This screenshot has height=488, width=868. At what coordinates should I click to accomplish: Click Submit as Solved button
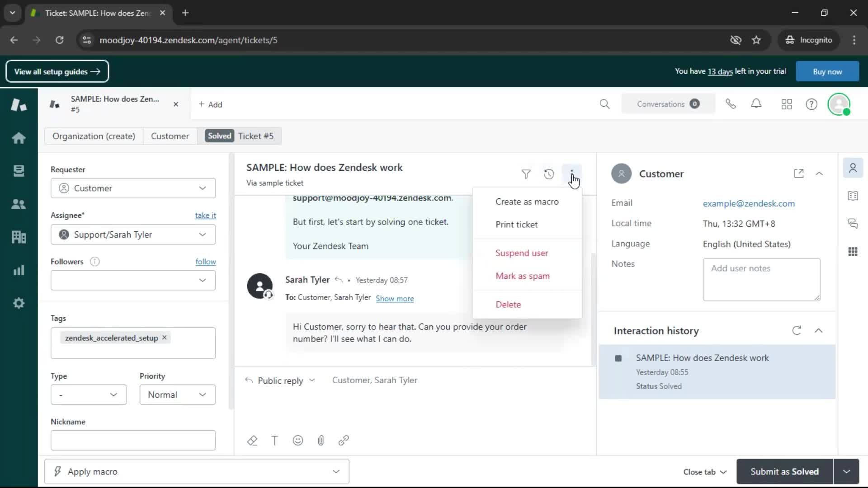click(x=784, y=471)
